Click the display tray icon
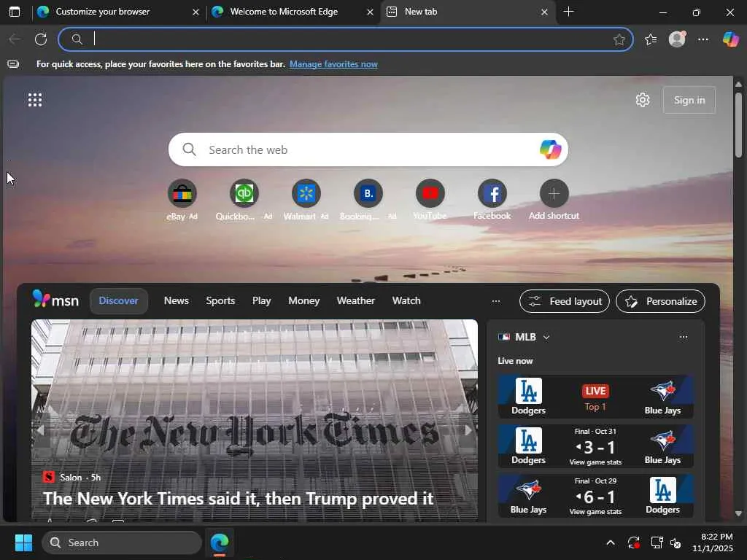This screenshot has height=560, width=747. click(657, 542)
